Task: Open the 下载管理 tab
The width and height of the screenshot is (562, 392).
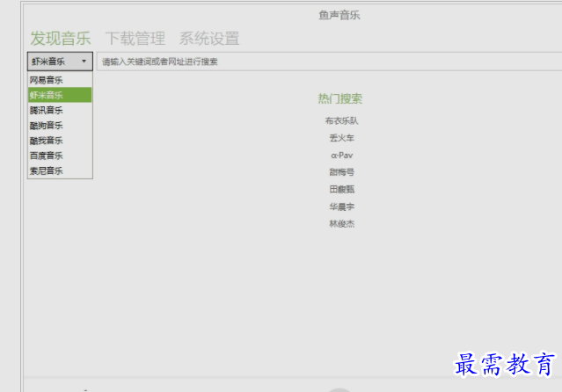Action: pyautogui.click(x=135, y=39)
